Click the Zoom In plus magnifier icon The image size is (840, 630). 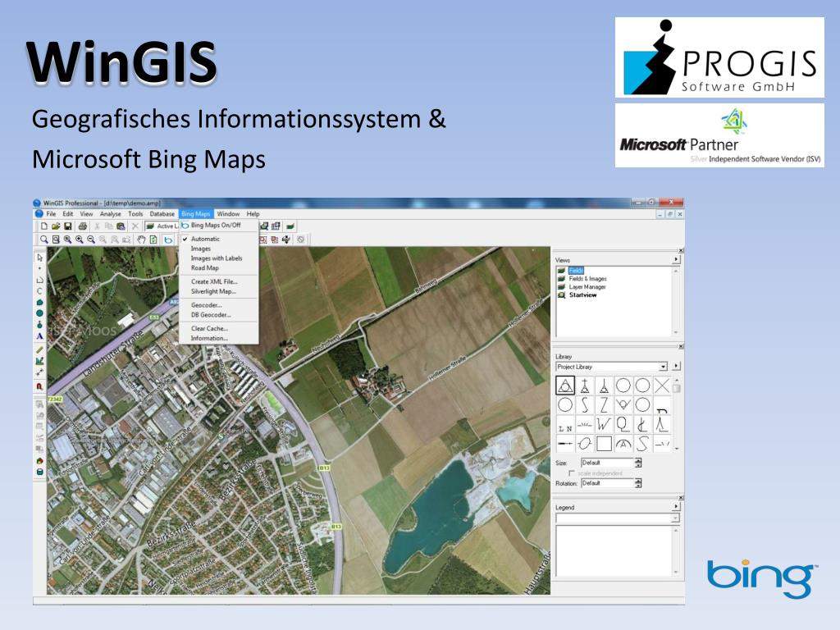[80, 240]
